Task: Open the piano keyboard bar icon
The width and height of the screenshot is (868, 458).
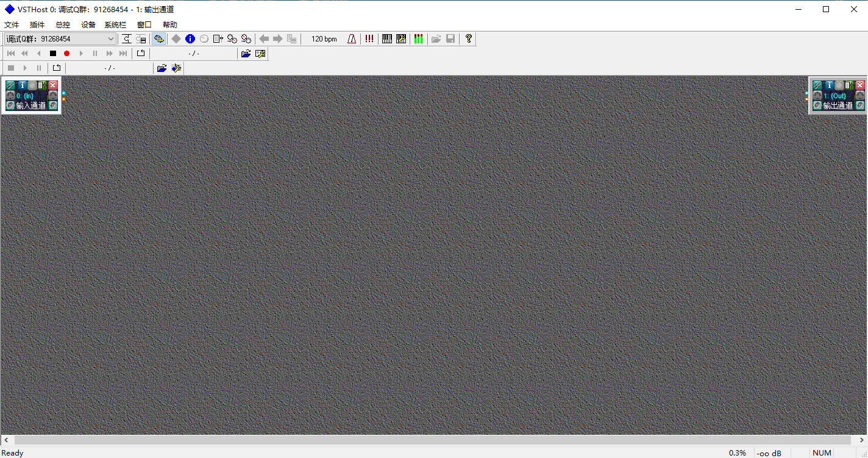Action: click(x=387, y=39)
